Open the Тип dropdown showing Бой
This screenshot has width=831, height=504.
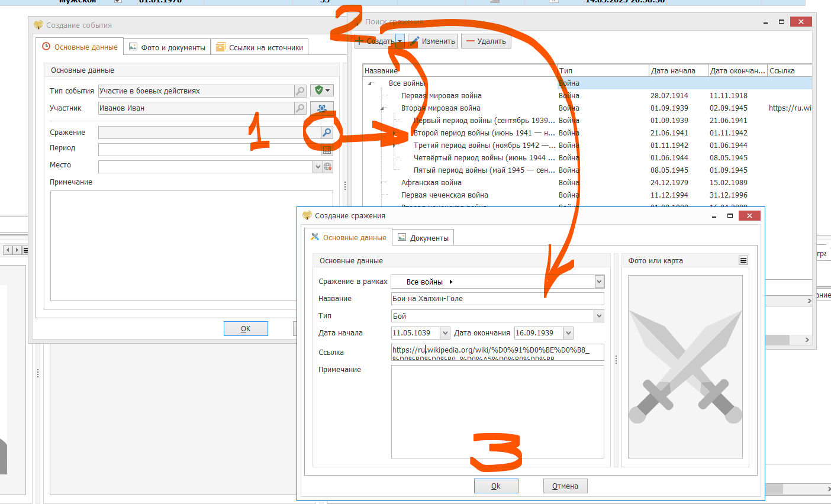[x=599, y=316]
